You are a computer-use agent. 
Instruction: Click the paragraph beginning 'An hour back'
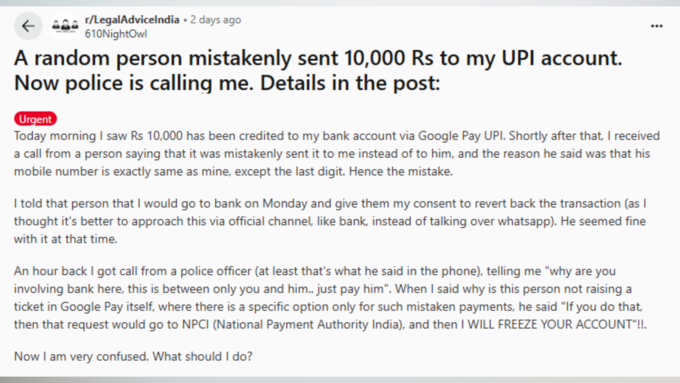tap(330, 298)
